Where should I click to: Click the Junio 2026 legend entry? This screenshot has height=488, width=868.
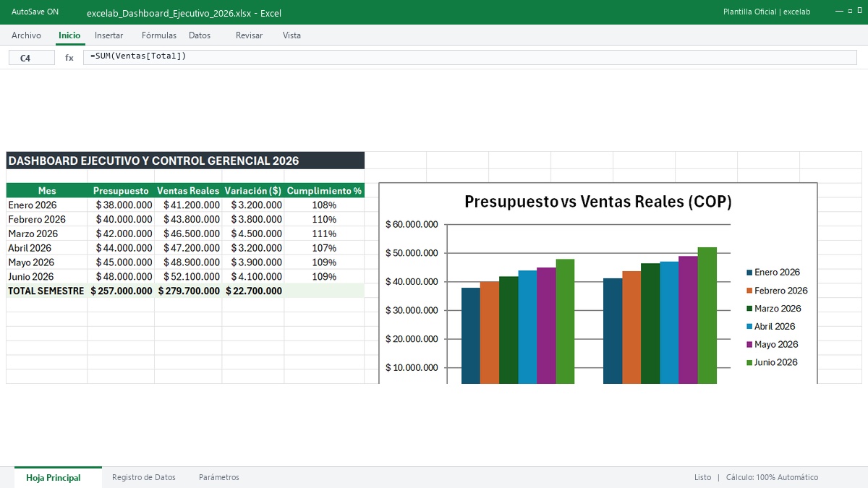coord(772,362)
